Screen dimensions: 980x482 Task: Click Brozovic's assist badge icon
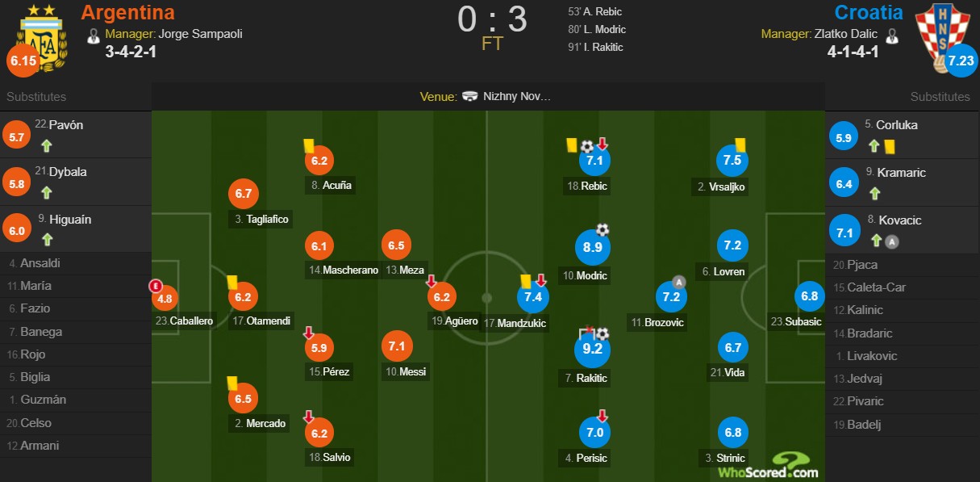pos(679,282)
